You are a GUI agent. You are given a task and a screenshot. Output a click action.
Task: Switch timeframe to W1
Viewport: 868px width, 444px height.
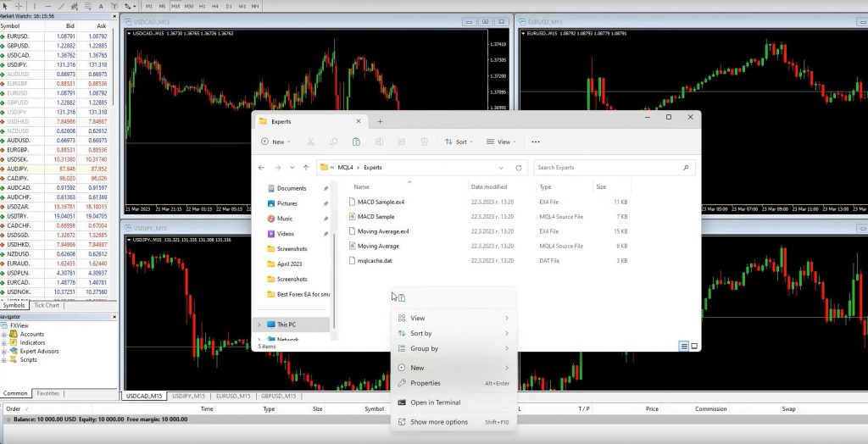[242, 6]
